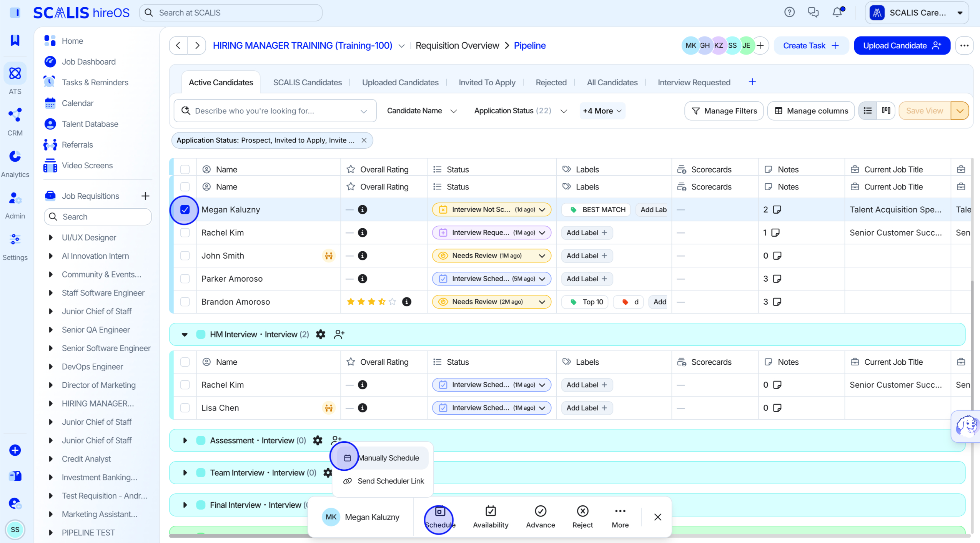Open +4 More filters dropdown
Image resolution: width=980 pixels, height=543 pixels.
coord(602,111)
